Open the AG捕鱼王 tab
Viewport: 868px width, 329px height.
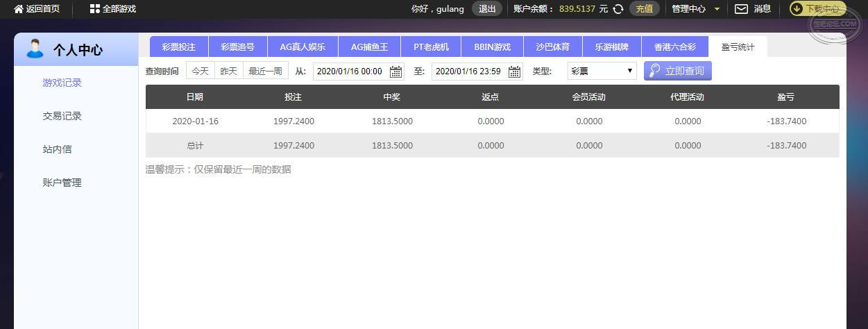pyautogui.click(x=370, y=47)
